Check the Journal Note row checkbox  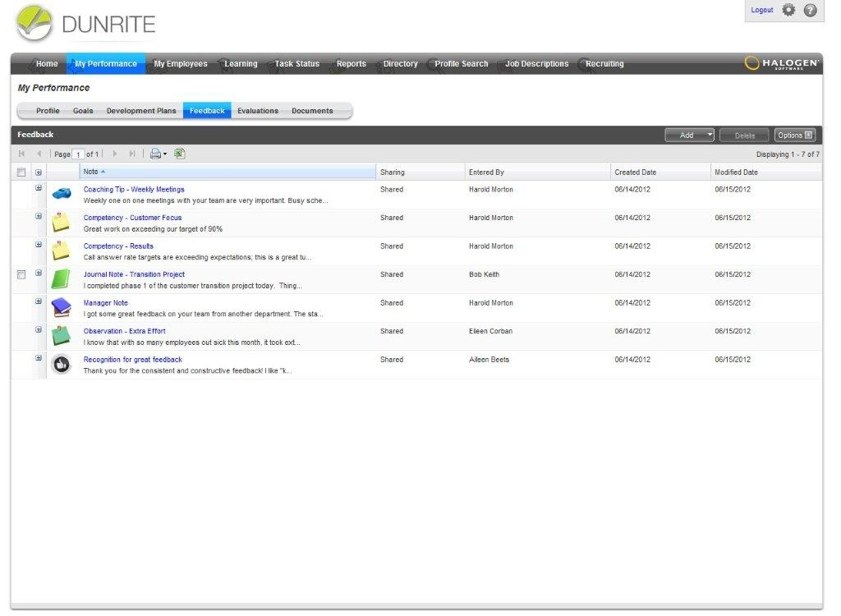point(21,274)
